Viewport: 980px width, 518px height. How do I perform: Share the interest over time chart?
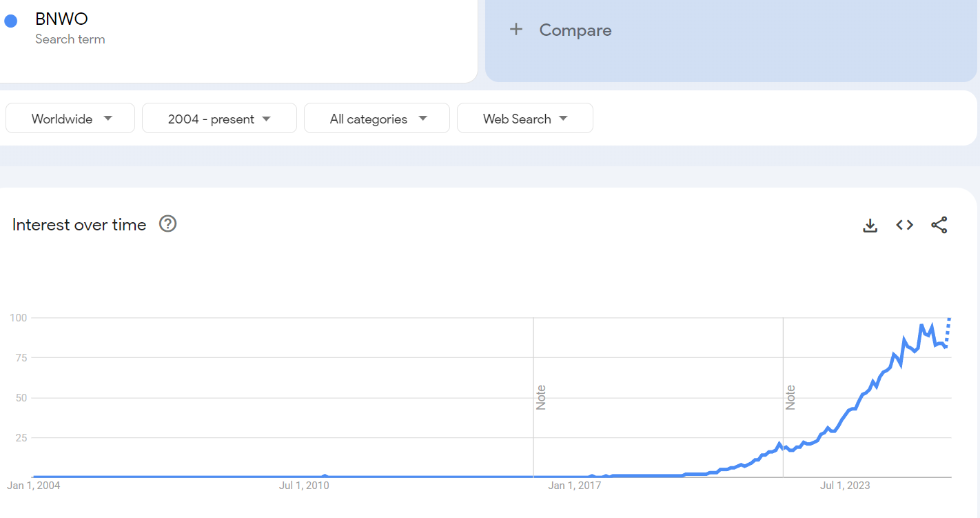tap(939, 225)
